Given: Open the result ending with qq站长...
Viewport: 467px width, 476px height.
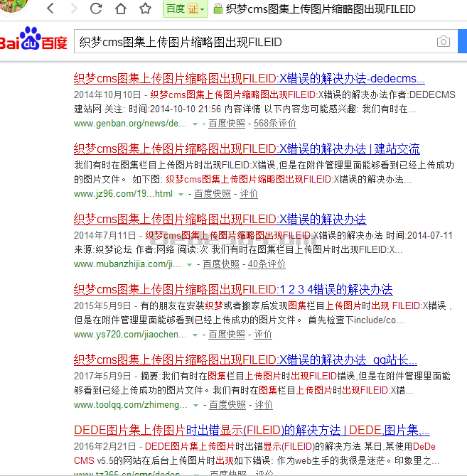Looking at the screenshot, I should pos(245,360).
